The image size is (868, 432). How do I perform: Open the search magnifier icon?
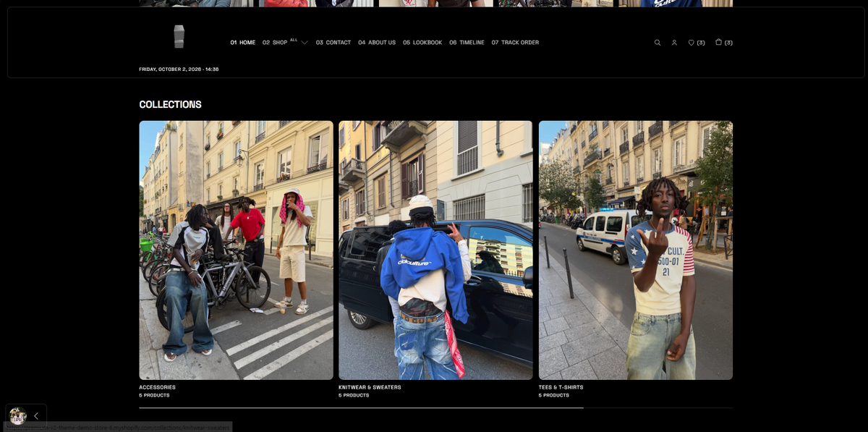tap(658, 43)
